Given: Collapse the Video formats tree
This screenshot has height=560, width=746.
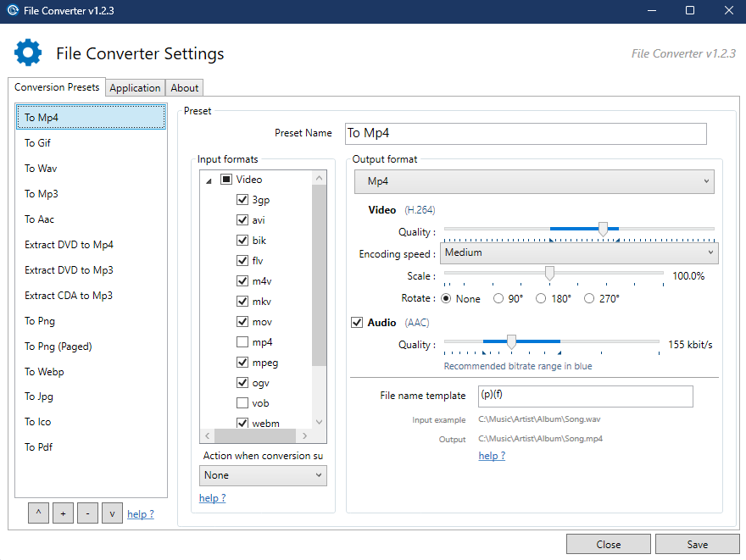Looking at the screenshot, I should [x=207, y=179].
